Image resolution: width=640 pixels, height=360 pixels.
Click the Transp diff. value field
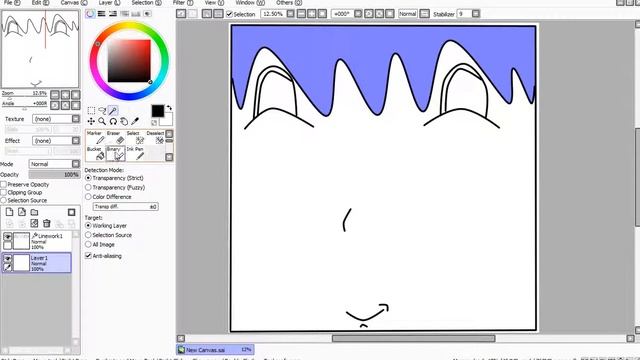(125, 207)
